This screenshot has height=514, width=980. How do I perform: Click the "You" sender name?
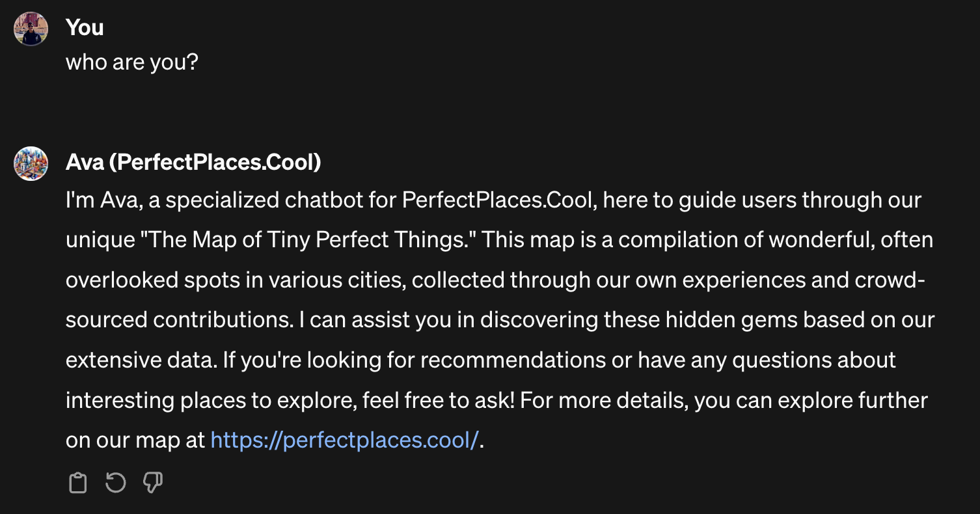point(85,27)
